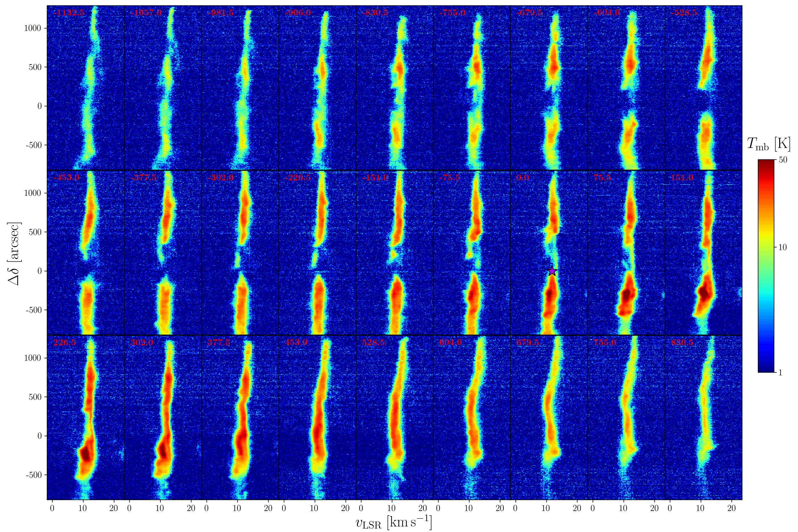Click the red 453.0 panel label
This screenshot has width=798, height=532.
296,343
